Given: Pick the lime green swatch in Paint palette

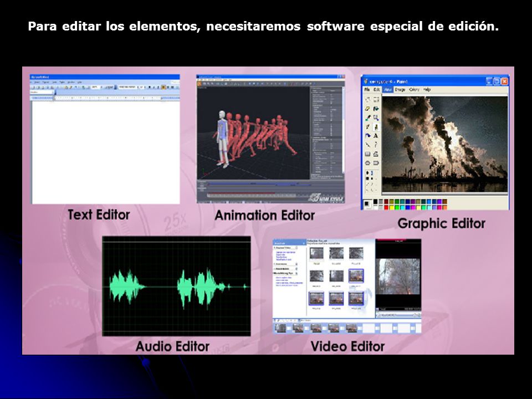Looking at the screenshot, I should click(x=397, y=208).
